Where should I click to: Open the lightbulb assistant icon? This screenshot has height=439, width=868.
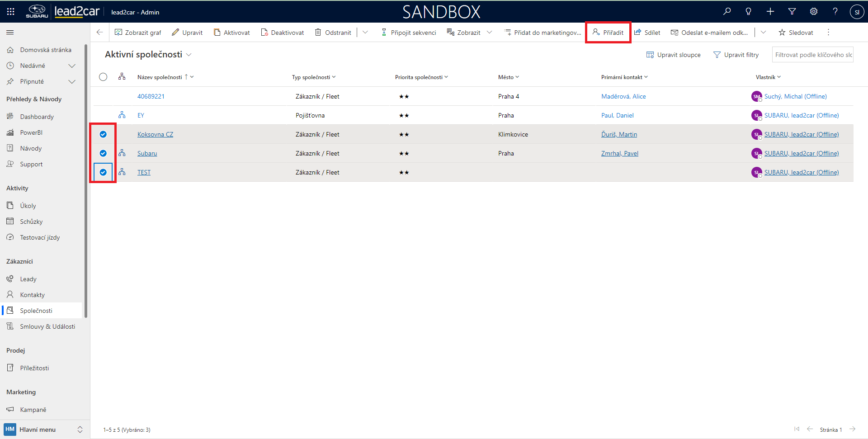[748, 12]
